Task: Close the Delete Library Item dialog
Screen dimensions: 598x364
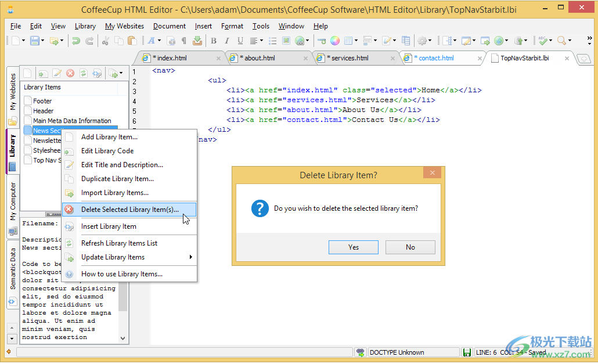Action: pos(432,173)
